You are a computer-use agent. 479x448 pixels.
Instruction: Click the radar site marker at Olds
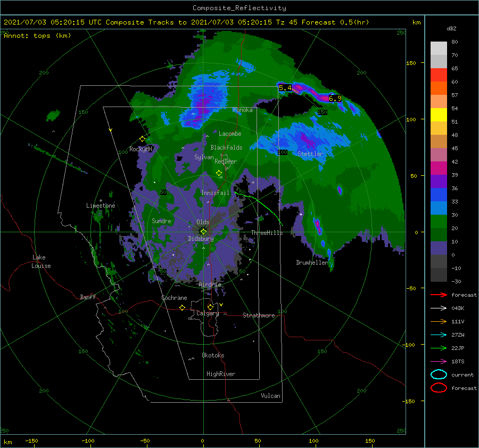(x=204, y=232)
